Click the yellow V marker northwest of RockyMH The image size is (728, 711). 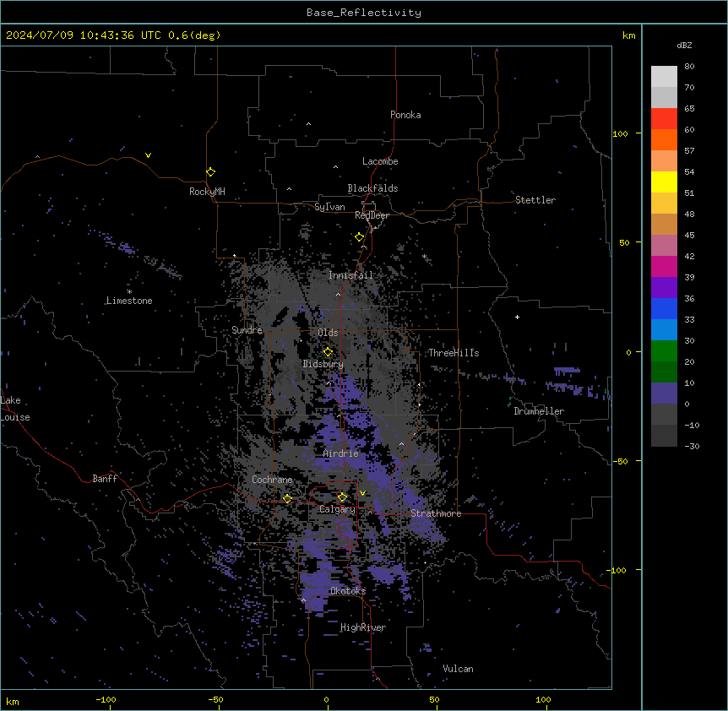148,155
